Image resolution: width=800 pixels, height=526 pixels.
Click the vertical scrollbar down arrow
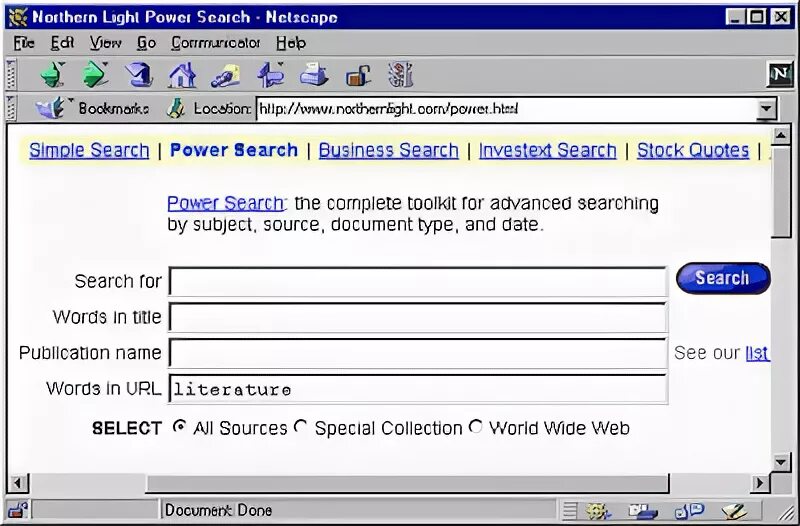tap(781, 462)
